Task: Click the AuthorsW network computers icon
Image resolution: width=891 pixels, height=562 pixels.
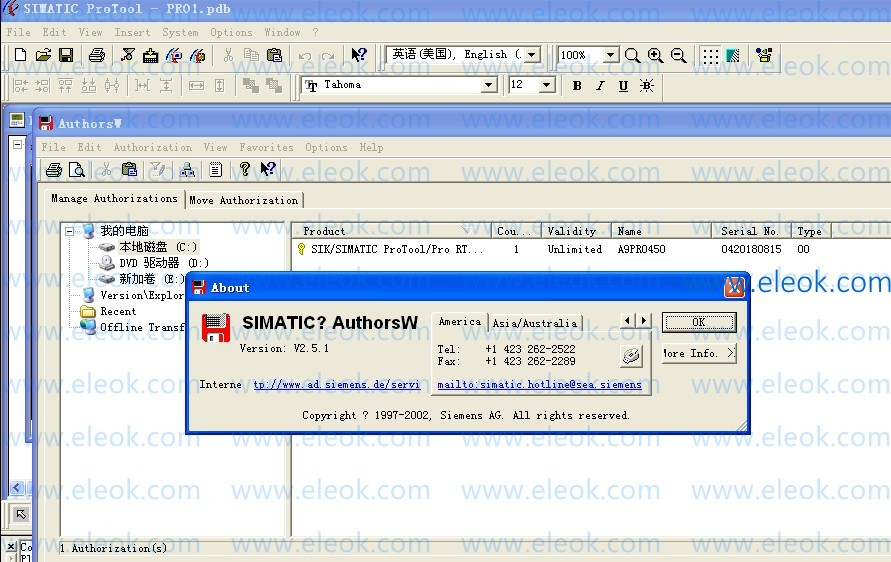Action: click(x=188, y=169)
